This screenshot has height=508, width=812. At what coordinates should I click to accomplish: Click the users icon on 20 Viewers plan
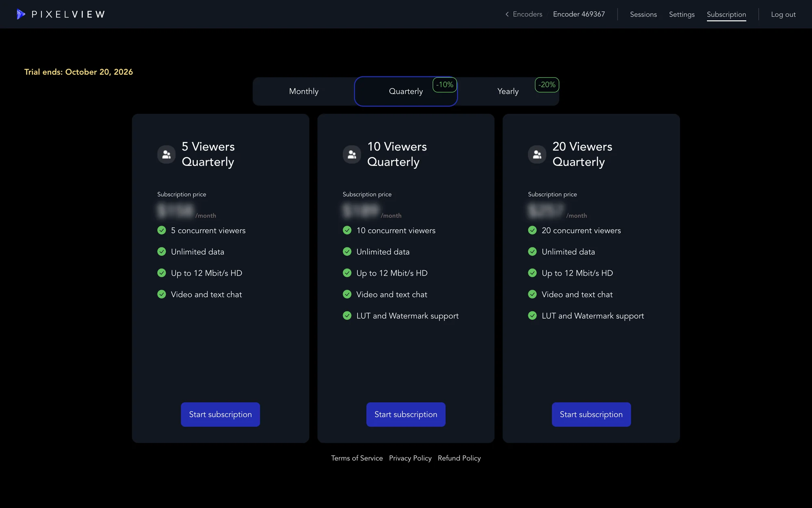(x=537, y=154)
